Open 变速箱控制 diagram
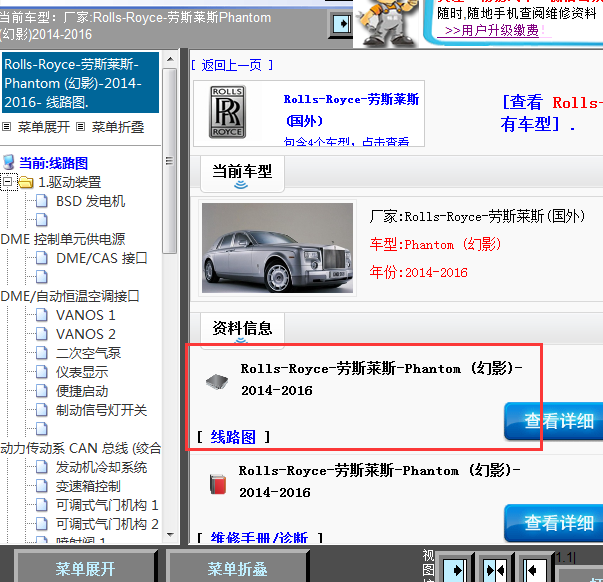 point(88,486)
